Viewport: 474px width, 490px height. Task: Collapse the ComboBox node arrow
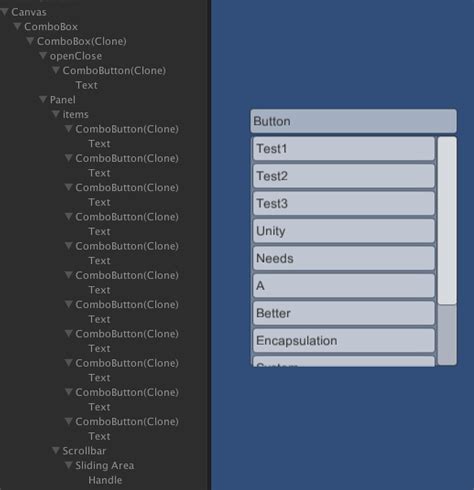(x=17, y=27)
